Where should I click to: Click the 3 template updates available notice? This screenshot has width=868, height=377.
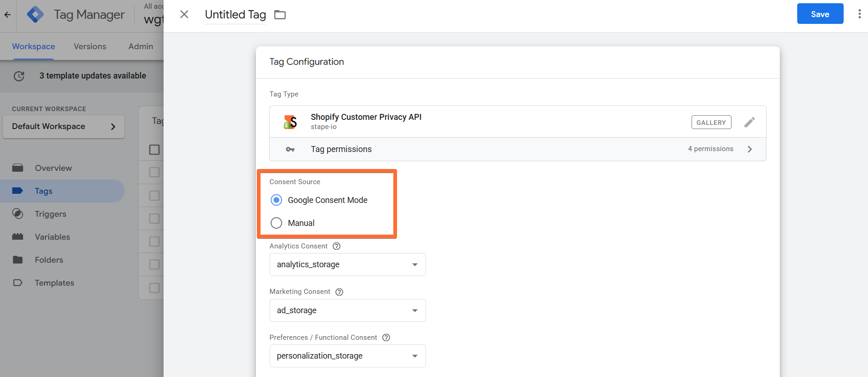(x=92, y=76)
